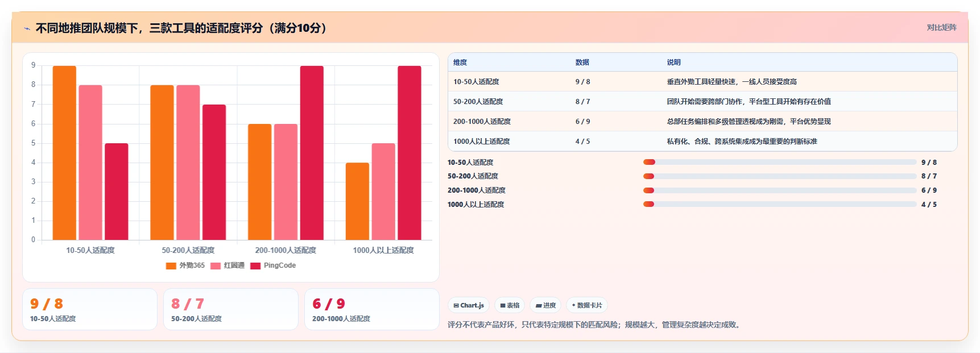Select the pink 红圈通 bar in 10-50人 group
Image resolution: width=980 pixels, height=353 pixels.
pyautogui.click(x=90, y=163)
